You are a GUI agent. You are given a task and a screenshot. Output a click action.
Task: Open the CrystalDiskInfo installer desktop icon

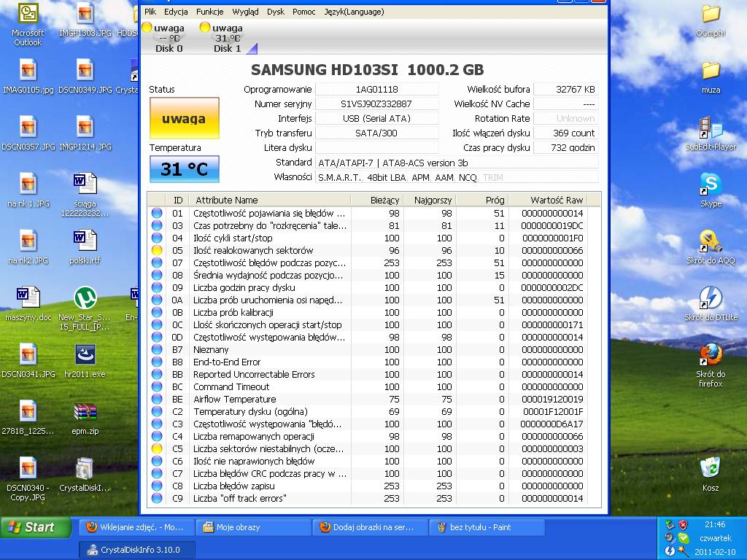[85, 474]
